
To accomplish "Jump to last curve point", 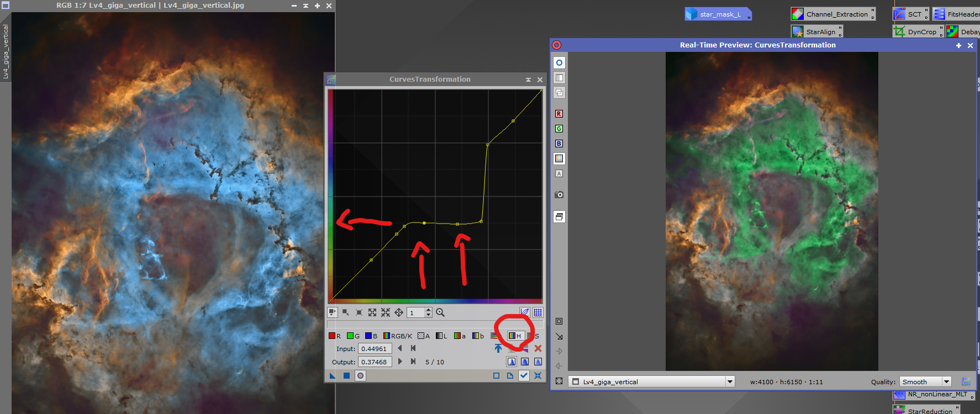I will 413,362.
